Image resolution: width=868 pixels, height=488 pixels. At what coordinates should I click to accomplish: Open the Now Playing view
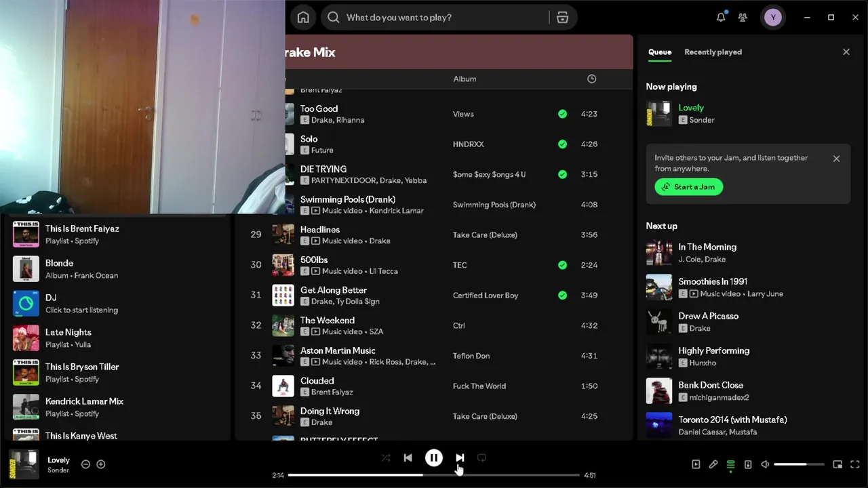tap(696, 464)
